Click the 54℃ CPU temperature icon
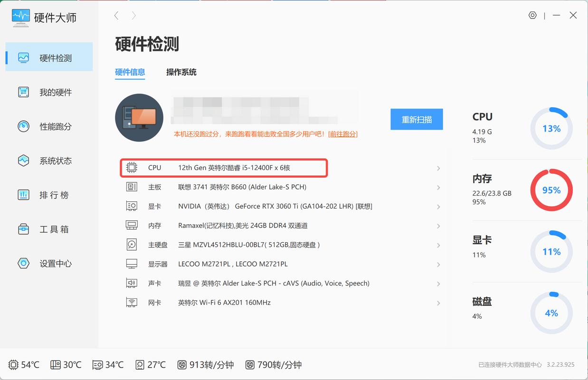Screen dimensions: 588x380 [x=14, y=364]
